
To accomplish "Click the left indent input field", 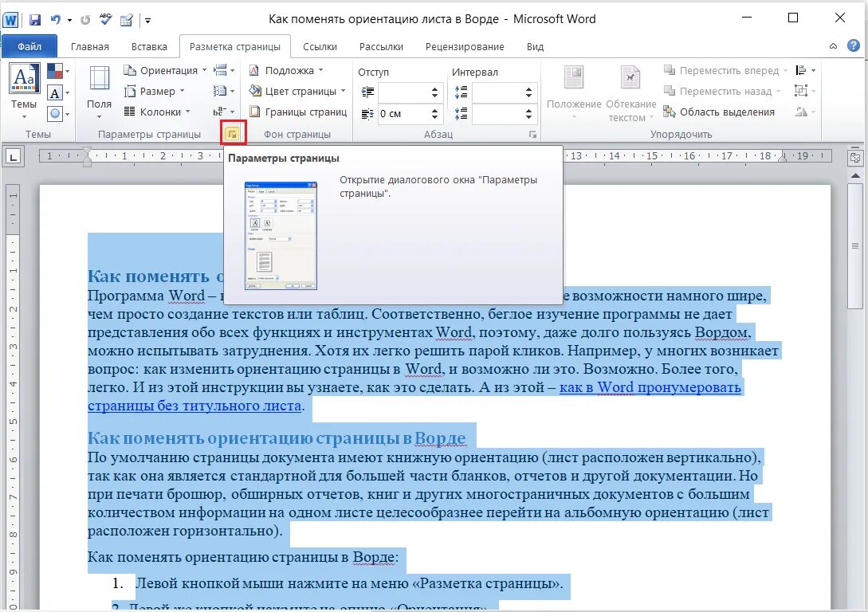I will click(x=403, y=92).
